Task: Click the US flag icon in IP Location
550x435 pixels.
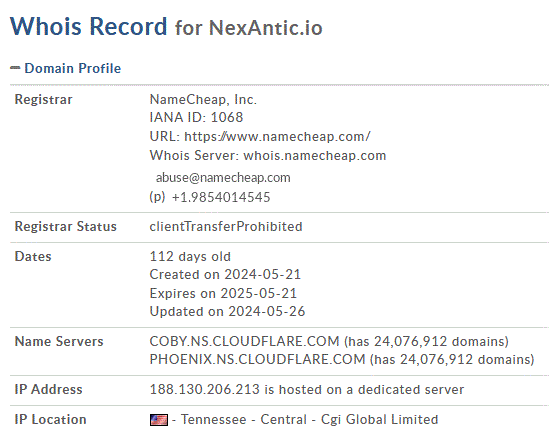Action: click(x=159, y=420)
